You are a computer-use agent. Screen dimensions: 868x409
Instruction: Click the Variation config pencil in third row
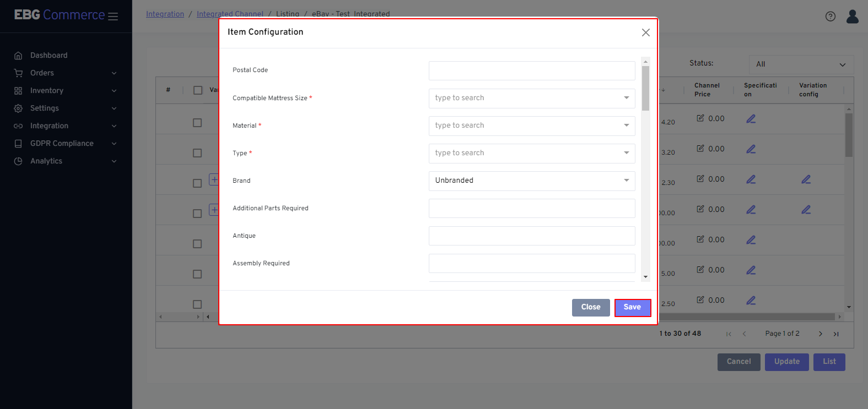(806, 179)
